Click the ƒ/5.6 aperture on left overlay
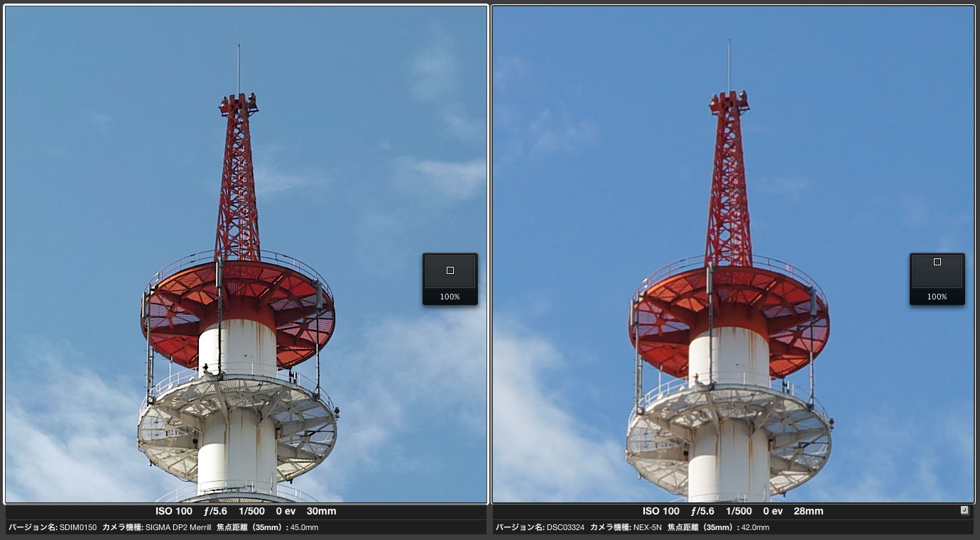The height and width of the screenshot is (540, 980). click(215, 511)
